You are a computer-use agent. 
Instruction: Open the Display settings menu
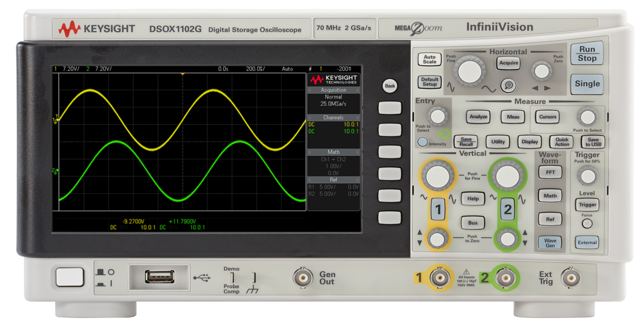[530, 142]
